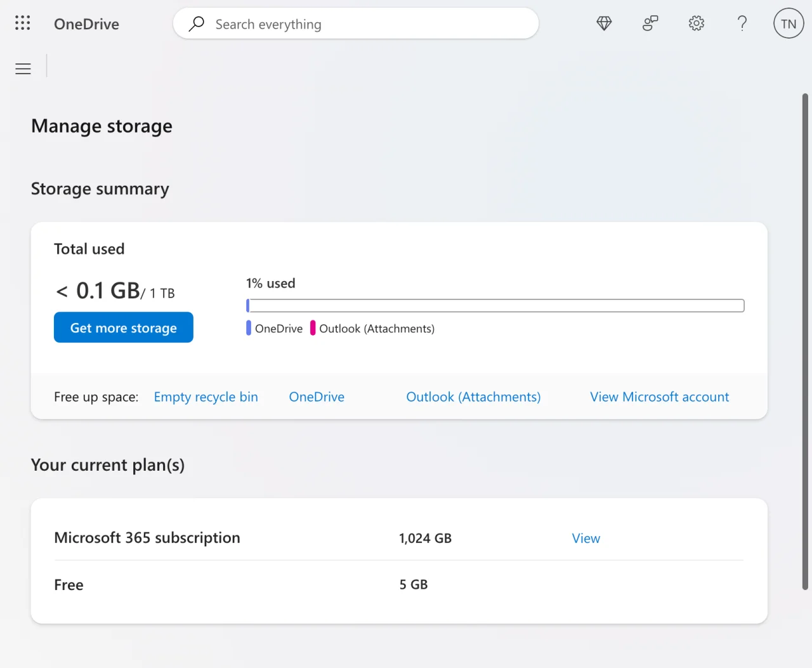Click the pink Outlook legend swatch
The image size is (812, 668).
point(313,328)
